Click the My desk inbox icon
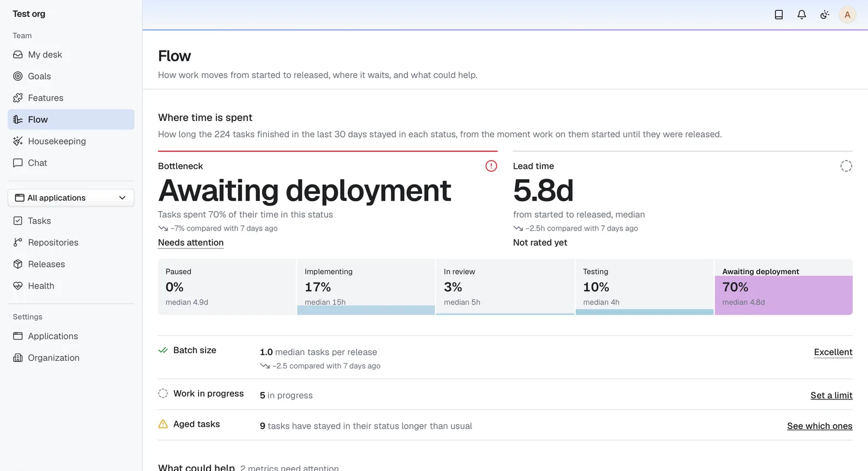Image resolution: width=868 pixels, height=471 pixels. pyautogui.click(x=18, y=55)
